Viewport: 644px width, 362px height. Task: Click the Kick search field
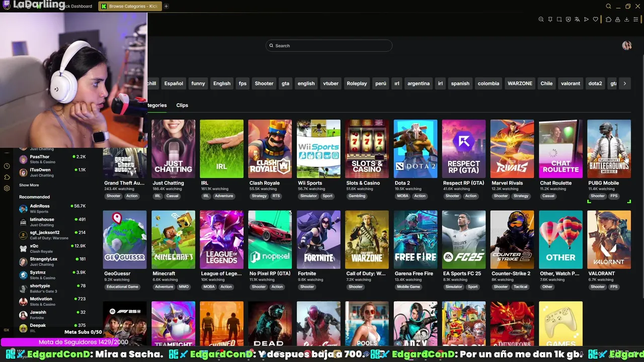point(329,46)
